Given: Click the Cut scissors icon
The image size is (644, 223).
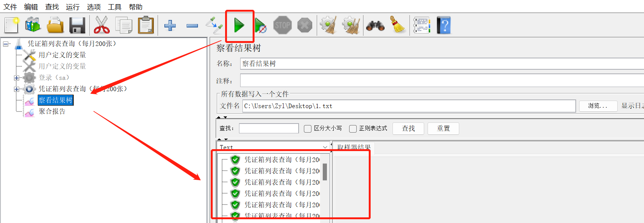Looking at the screenshot, I should (101, 26).
